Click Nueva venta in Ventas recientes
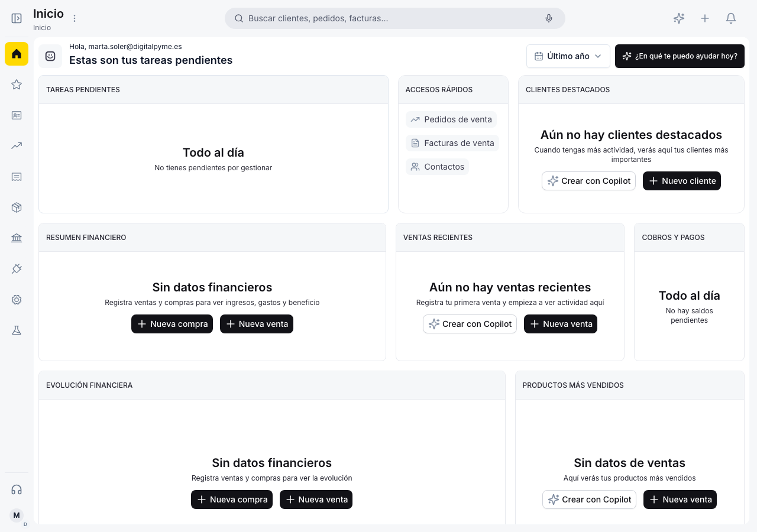The height and width of the screenshot is (532, 757). (561, 324)
